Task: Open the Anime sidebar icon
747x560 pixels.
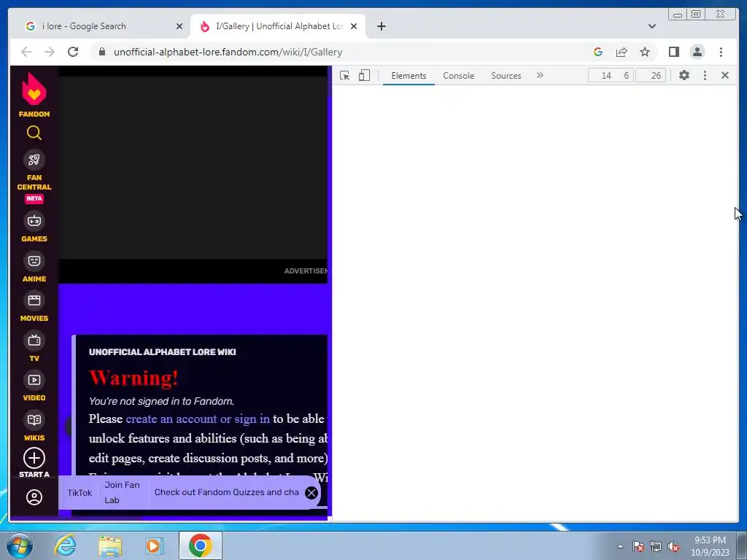Action: click(34, 261)
